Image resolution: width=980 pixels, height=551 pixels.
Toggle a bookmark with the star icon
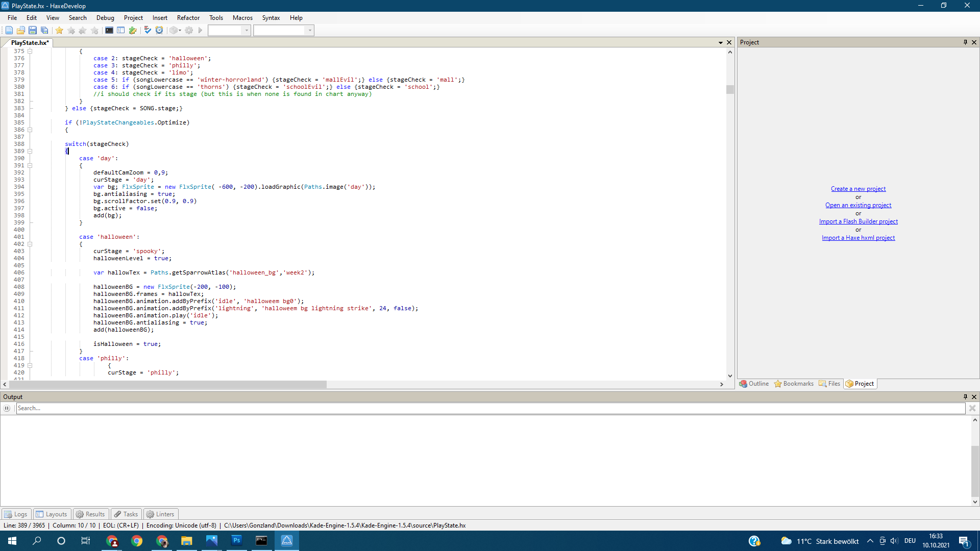click(59, 30)
